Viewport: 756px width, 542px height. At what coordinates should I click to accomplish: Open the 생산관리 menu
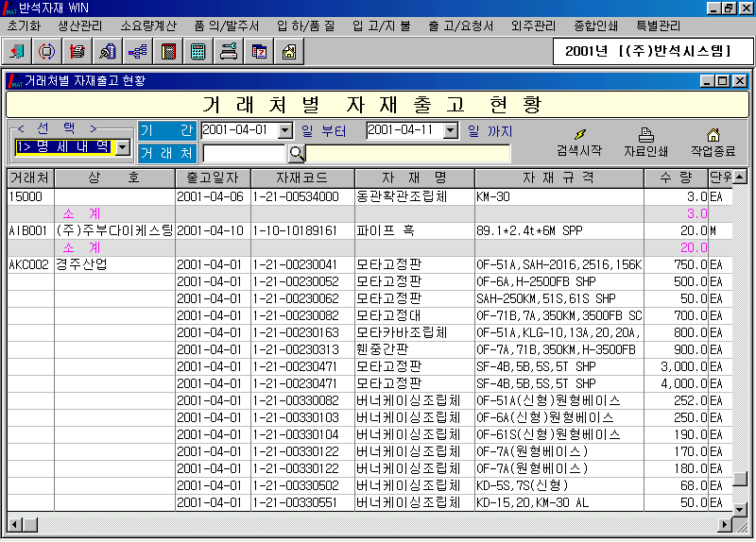pos(79,25)
